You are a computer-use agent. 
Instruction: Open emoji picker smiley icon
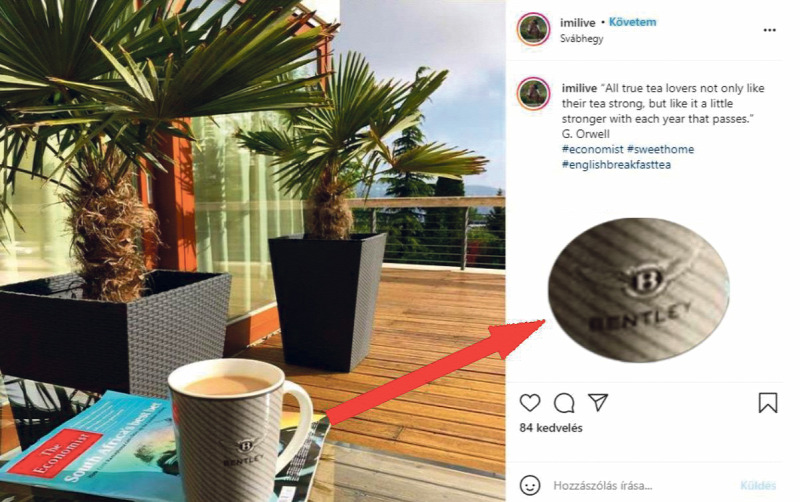(530, 485)
